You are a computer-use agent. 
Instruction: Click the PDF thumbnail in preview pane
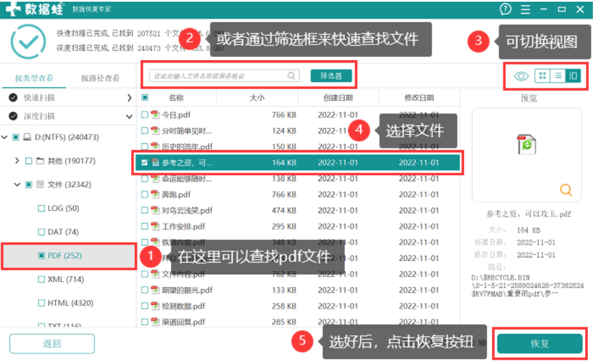click(x=527, y=144)
